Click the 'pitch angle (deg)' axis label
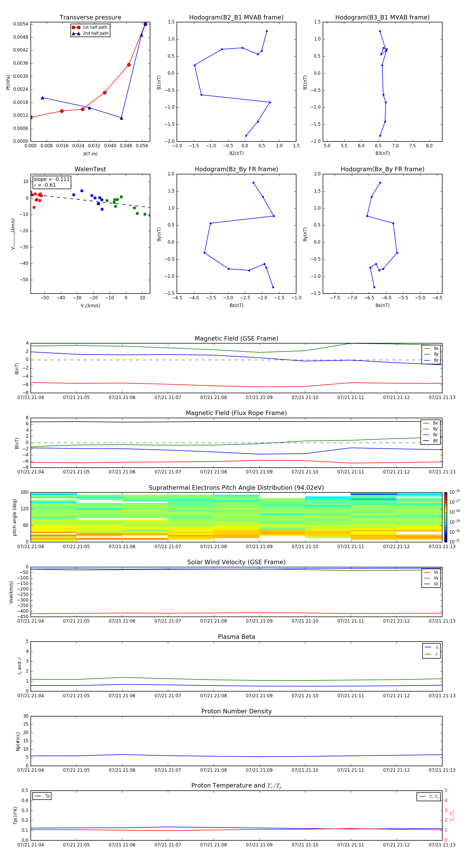This screenshot has height=868, width=473. (14, 517)
